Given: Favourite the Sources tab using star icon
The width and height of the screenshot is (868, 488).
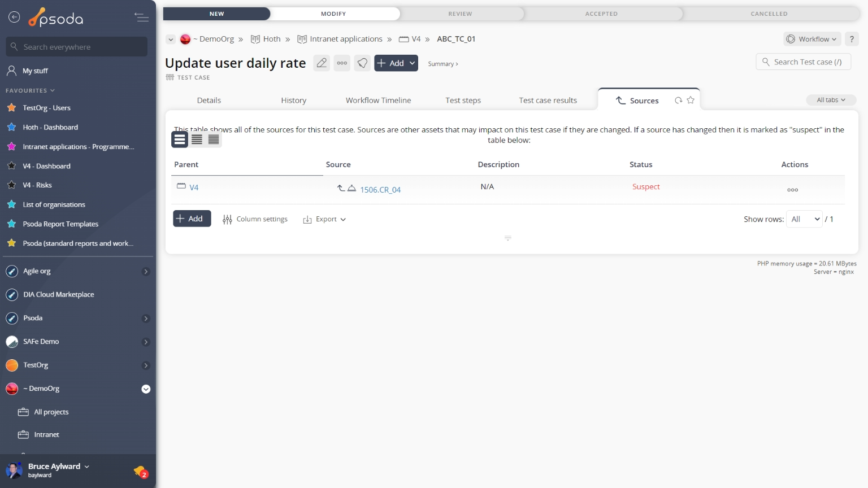Looking at the screenshot, I should 691,101.
